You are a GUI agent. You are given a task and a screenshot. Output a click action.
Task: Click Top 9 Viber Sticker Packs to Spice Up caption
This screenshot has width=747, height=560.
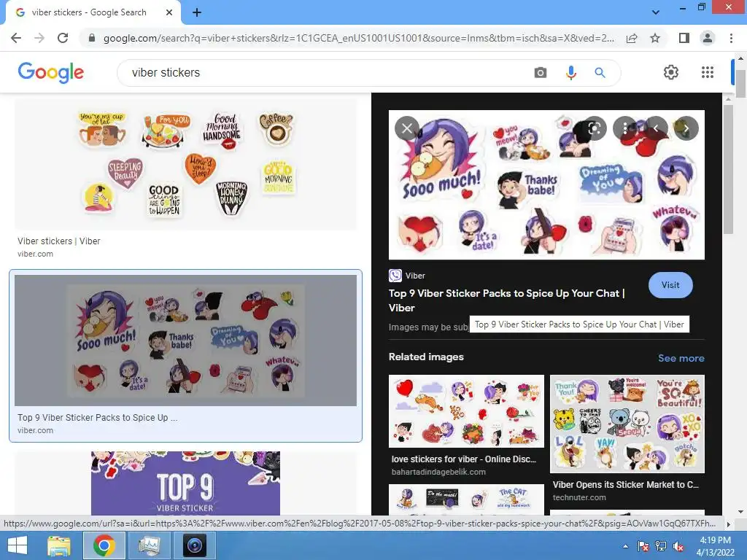pos(97,418)
